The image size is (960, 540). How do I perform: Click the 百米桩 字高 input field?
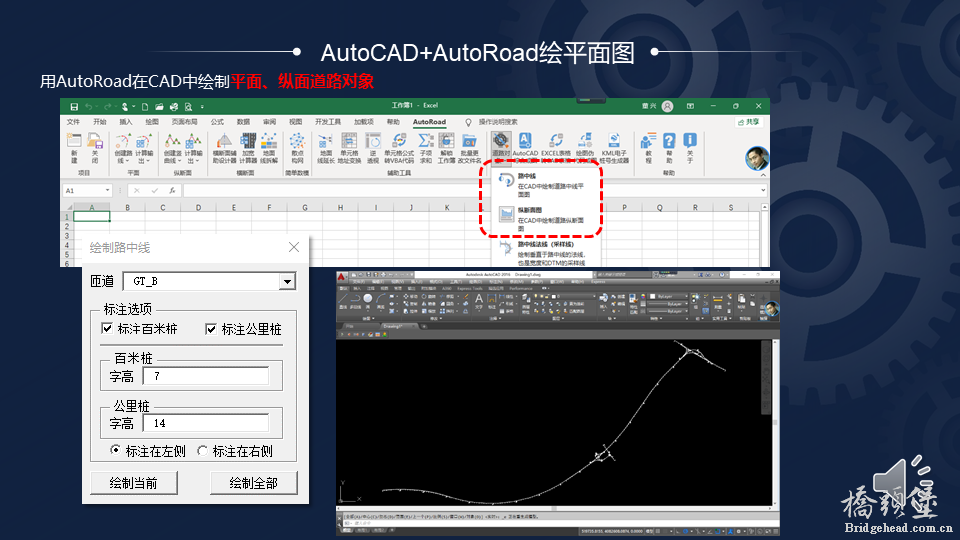click(206, 376)
